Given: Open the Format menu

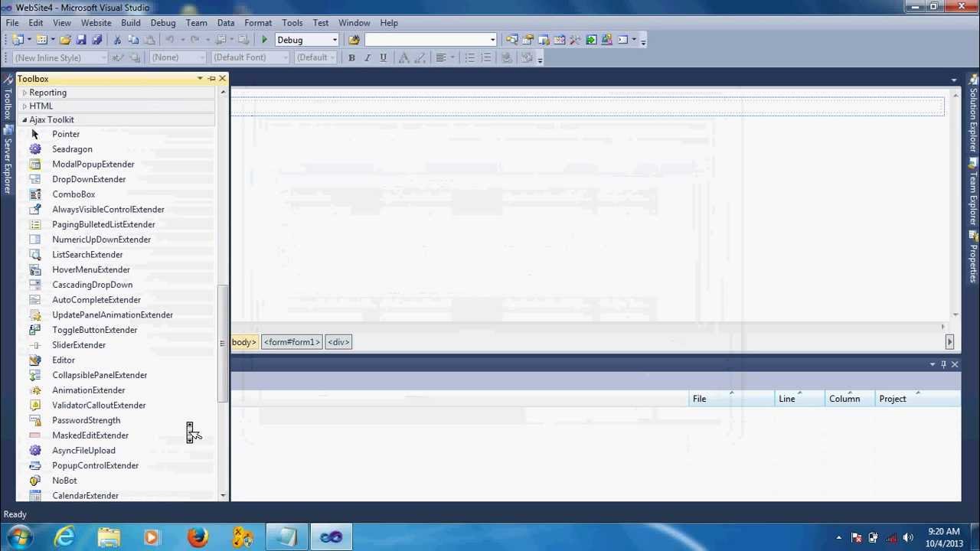Looking at the screenshot, I should point(258,23).
